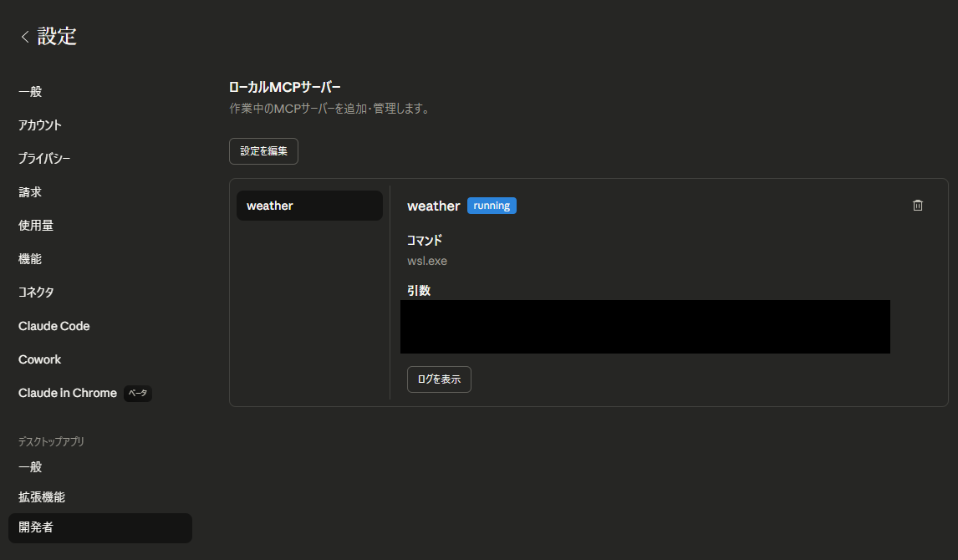Screen dimensions: 958x560
Task: Open プライバシー settings page
Action: click(44, 159)
